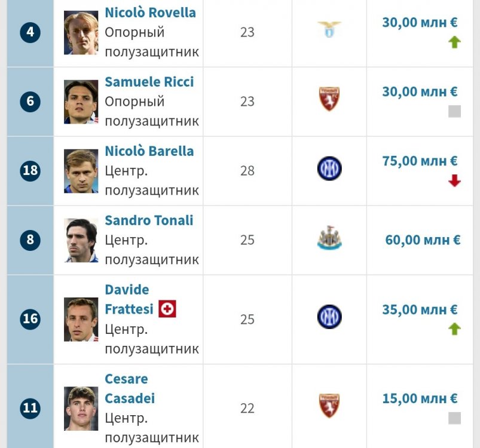Click the Newcastle United crest icon
The width and height of the screenshot is (480, 448).
(x=329, y=238)
